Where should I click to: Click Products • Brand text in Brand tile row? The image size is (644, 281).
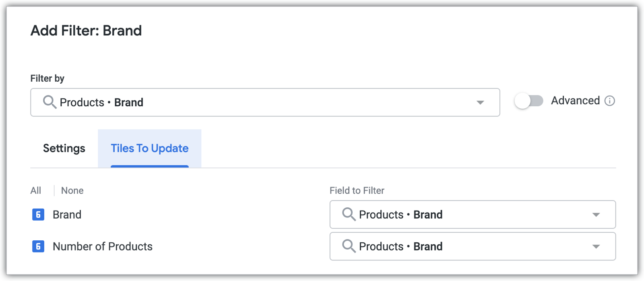(400, 215)
